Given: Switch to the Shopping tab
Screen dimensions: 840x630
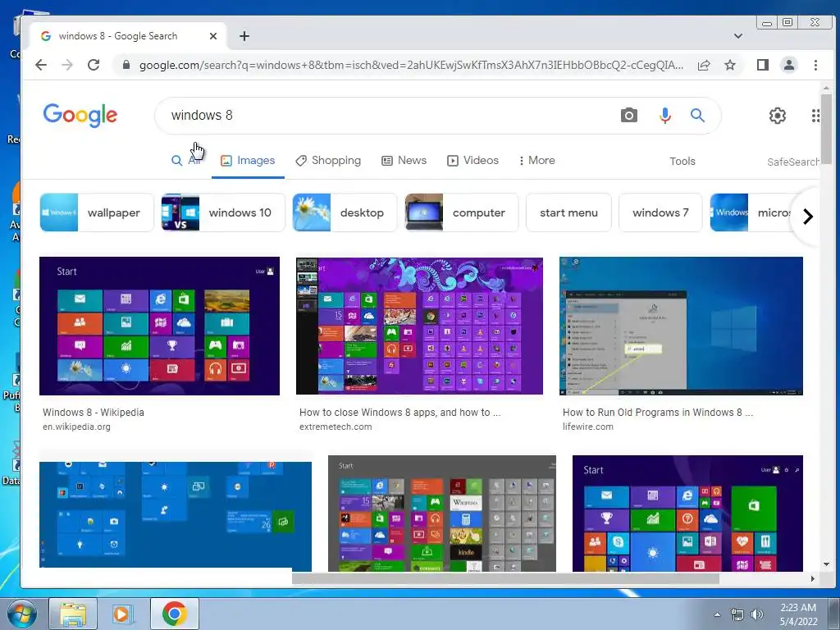Looking at the screenshot, I should (x=328, y=160).
